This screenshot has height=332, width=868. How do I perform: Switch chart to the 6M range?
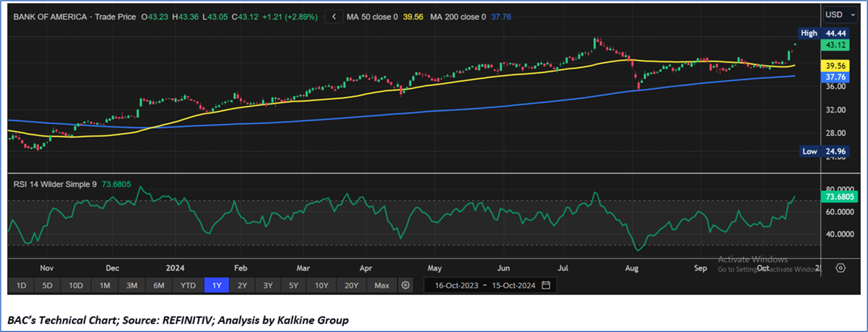coord(159,285)
